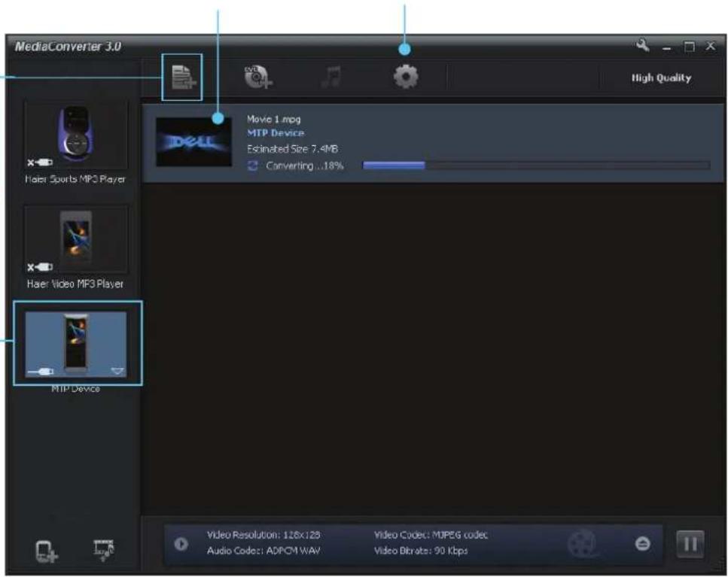Click the music note audio icon
The width and height of the screenshot is (728, 577).
[331, 77]
